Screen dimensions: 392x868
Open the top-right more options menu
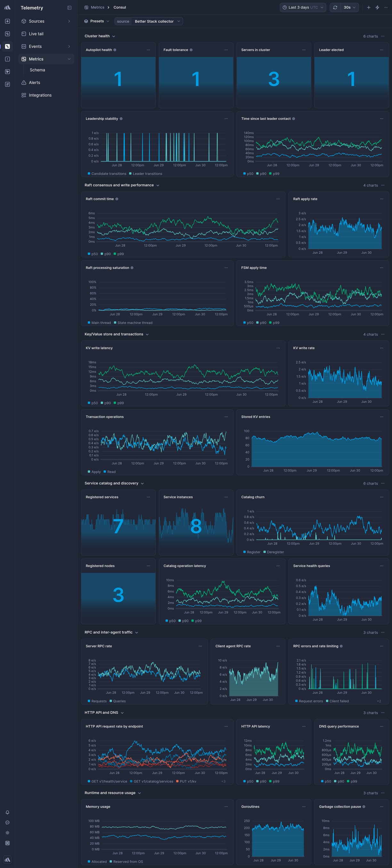(386, 7)
